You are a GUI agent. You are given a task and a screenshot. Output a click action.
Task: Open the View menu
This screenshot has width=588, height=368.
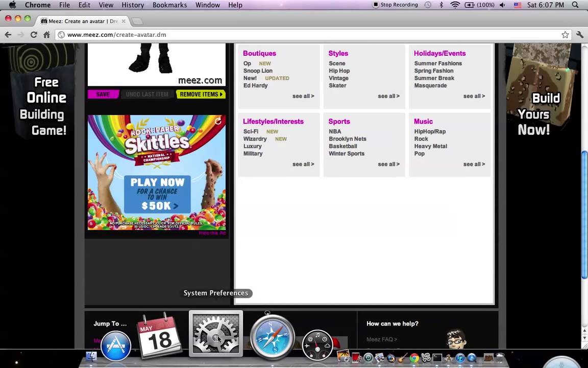coord(106,5)
